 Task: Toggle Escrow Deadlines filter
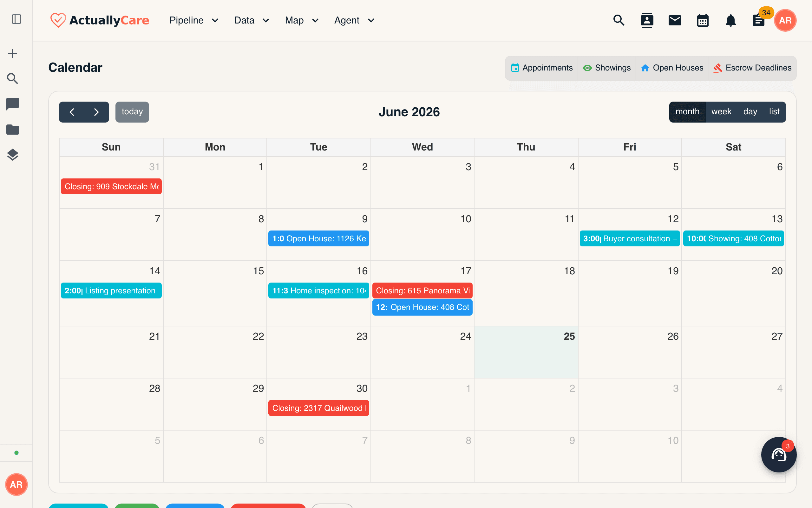752,68
